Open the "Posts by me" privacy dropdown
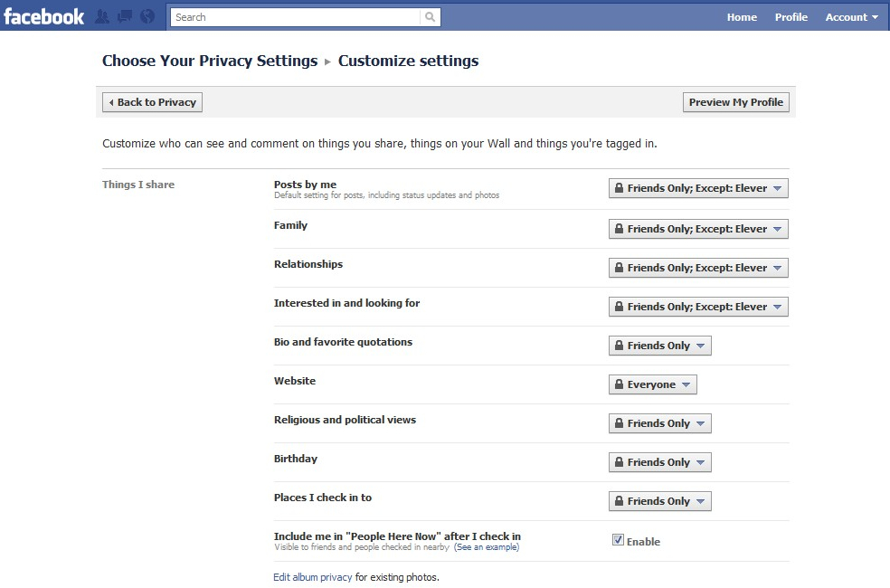 tap(698, 188)
